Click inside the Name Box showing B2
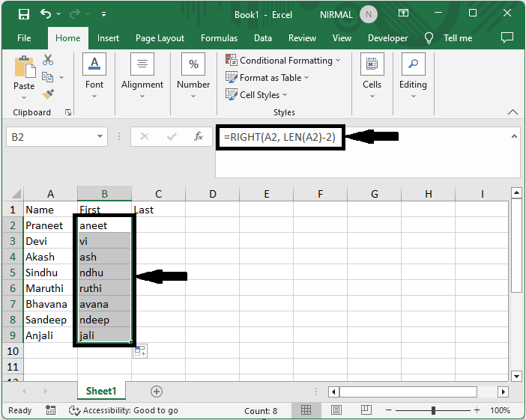The height and width of the screenshot is (420, 526). (50, 137)
